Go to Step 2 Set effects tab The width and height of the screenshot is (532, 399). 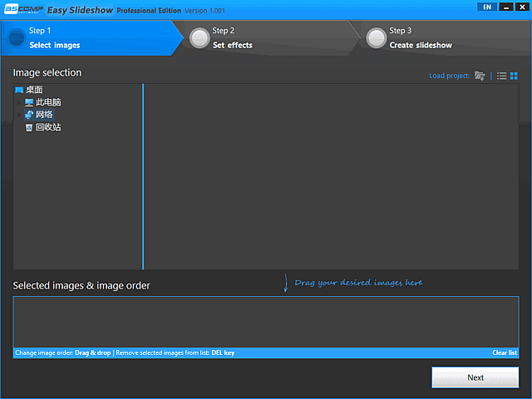(x=266, y=37)
